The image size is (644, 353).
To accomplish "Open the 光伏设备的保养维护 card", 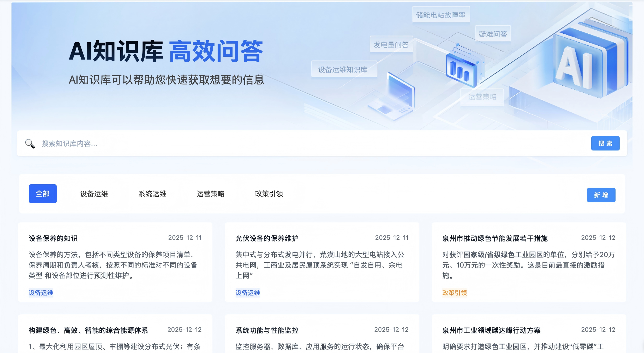I will 267,238.
